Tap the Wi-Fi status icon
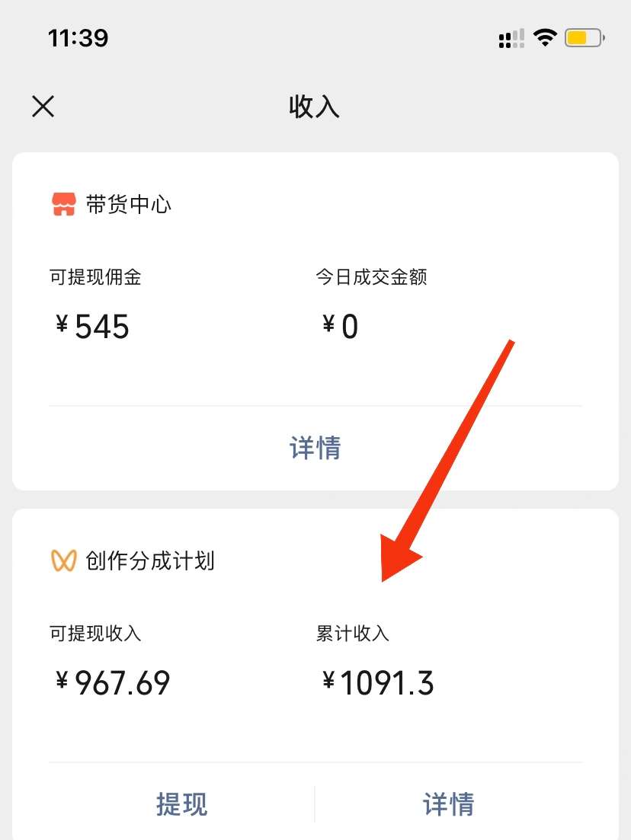Viewport: 631px width, 840px height. tap(545, 37)
